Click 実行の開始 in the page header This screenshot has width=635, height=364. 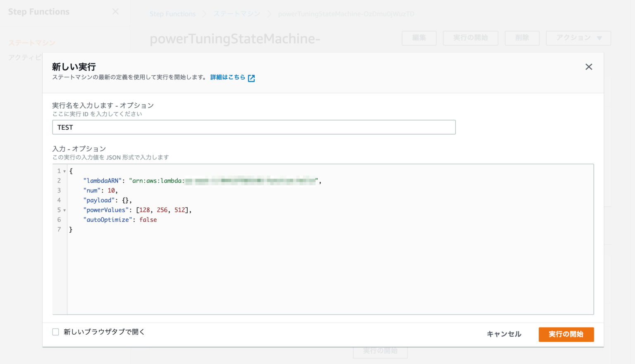tap(470, 38)
